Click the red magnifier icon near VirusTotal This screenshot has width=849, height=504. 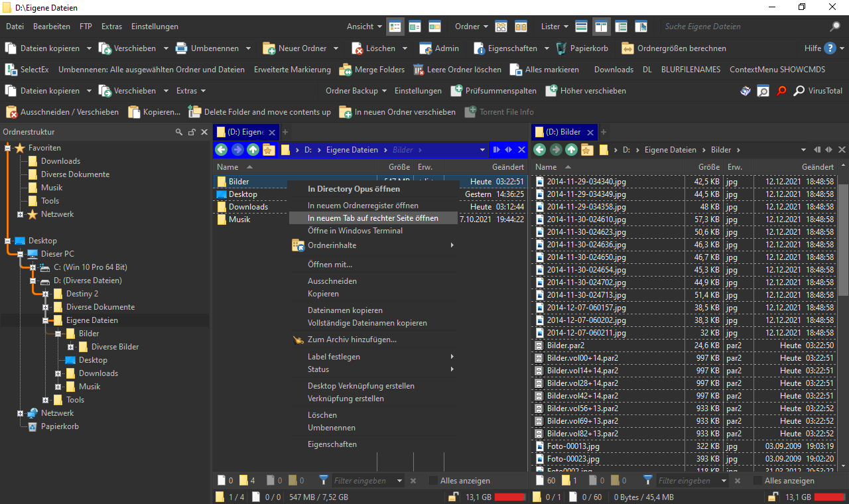pos(781,91)
